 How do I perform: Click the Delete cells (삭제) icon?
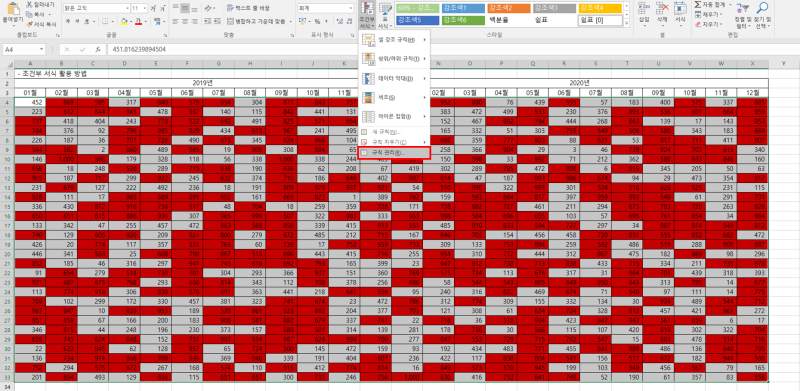662,8
